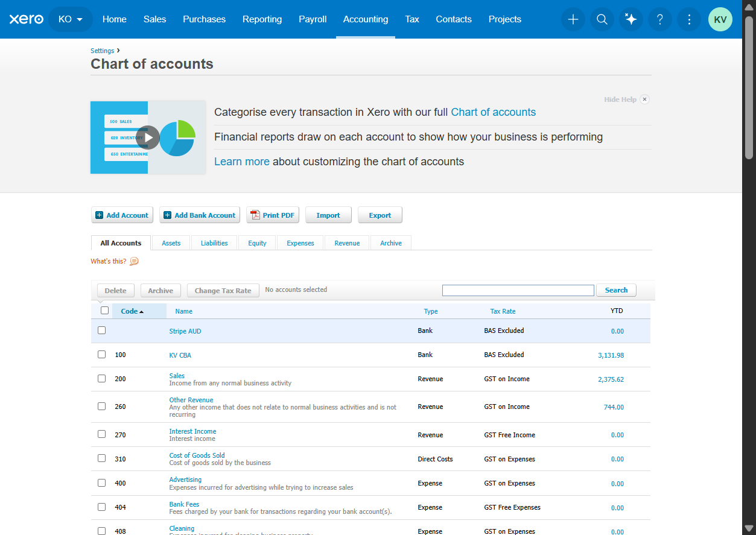This screenshot has width=756, height=535.
Task: Open the Cost of Goods Sold account
Action: point(197,455)
